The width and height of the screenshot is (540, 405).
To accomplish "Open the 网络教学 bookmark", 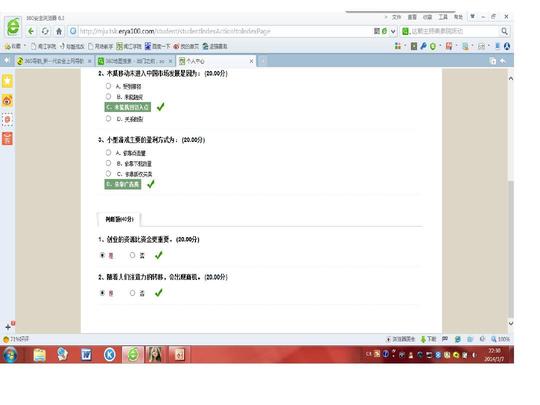I will click(x=101, y=46).
